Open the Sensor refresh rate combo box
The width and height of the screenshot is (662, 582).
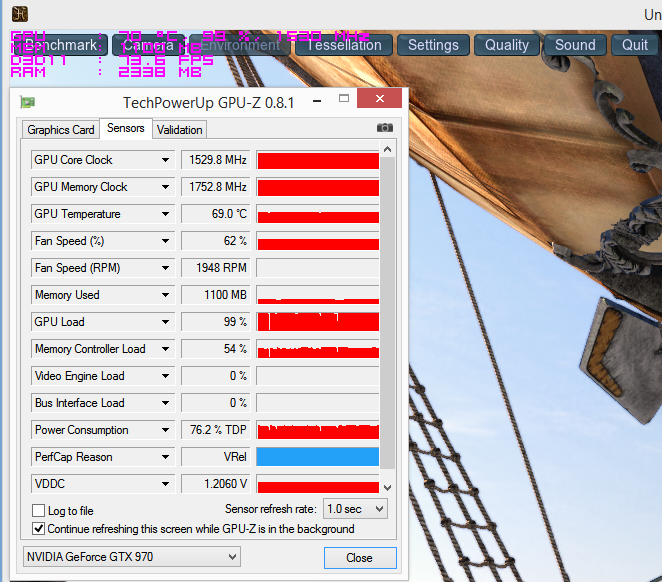355,509
